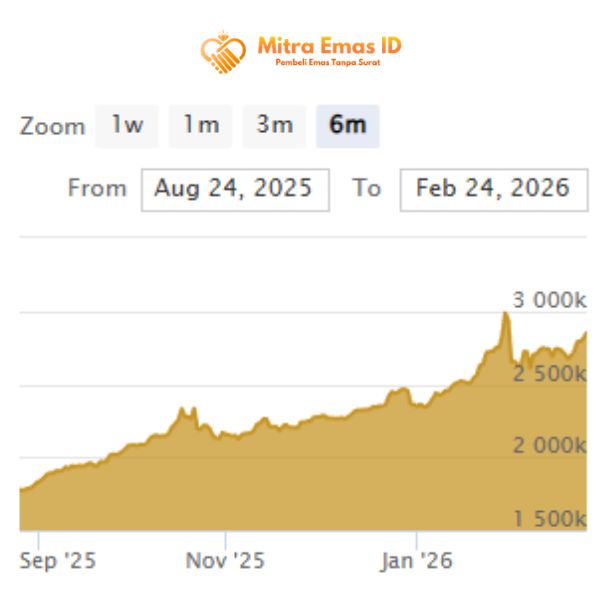Select the Nov '25 axis tick label
The image size is (600, 600).
pos(225,561)
